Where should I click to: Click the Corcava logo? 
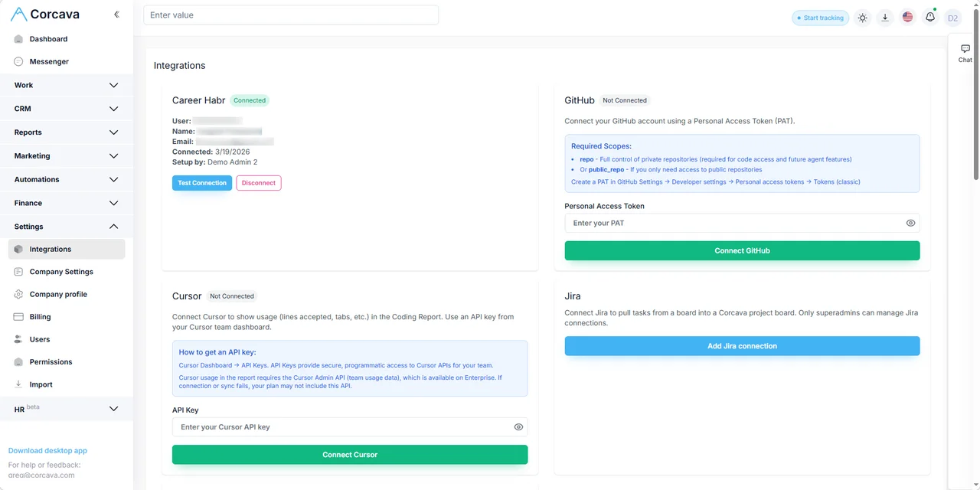click(44, 14)
